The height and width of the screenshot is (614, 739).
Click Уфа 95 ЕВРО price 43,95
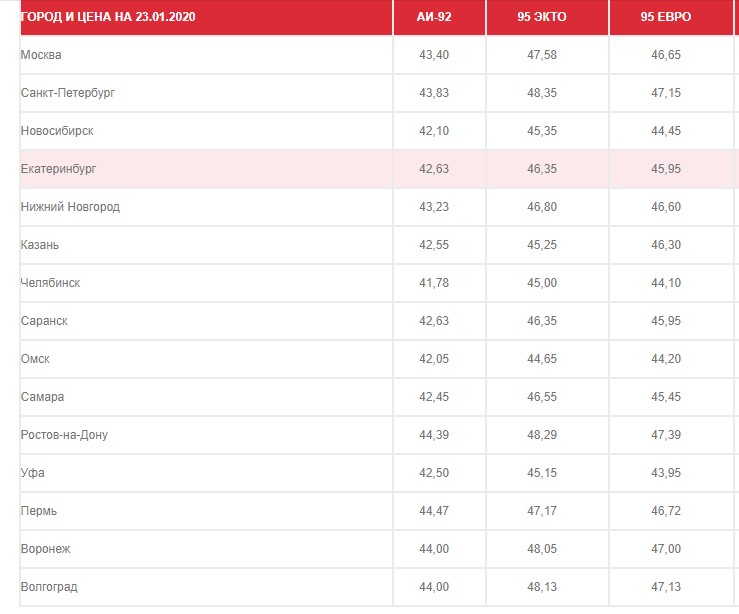point(666,473)
